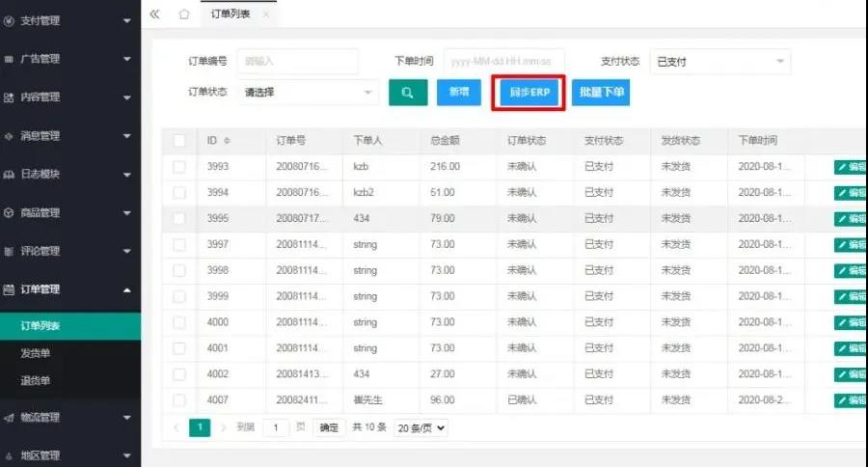
Task: Click the 物流管理 sidebar icon
Action: click(x=9, y=418)
